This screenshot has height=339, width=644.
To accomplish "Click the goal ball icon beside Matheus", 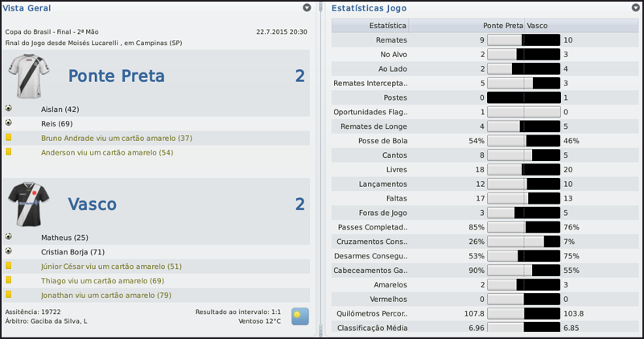I will [x=9, y=238].
